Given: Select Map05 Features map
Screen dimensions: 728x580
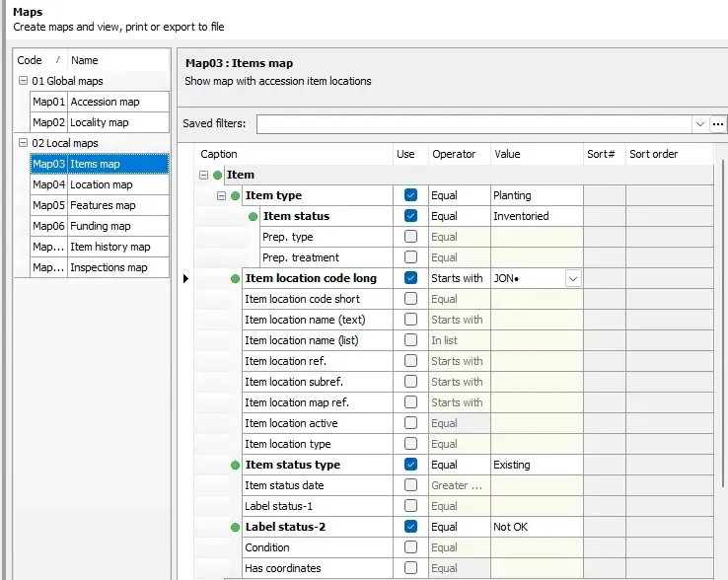Looking at the screenshot, I should click(100, 205).
